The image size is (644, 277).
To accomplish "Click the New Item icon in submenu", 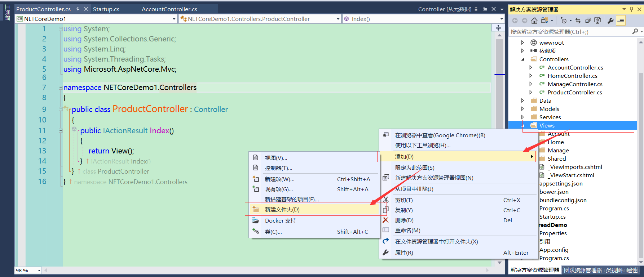I will tap(256, 179).
